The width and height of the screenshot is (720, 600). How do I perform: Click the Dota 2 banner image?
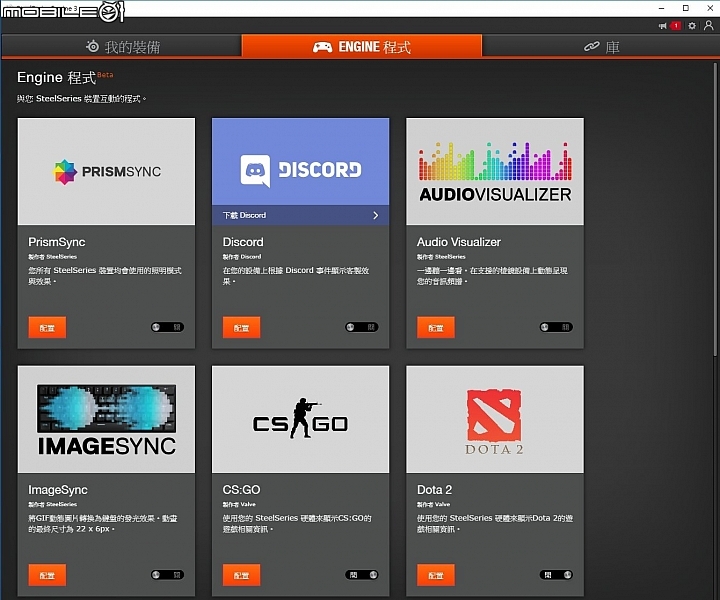(x=495, y=419)
